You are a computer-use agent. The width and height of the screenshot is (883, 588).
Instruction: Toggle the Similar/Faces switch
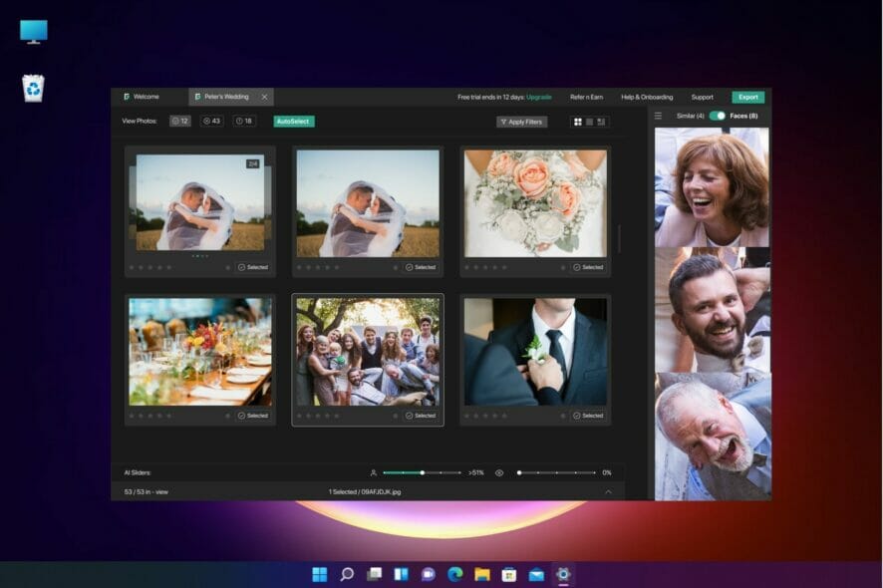717,116
